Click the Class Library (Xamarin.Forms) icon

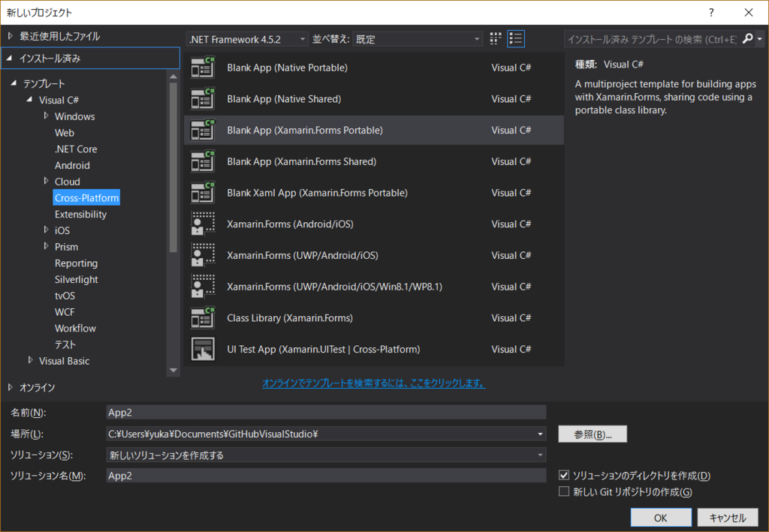203,318
